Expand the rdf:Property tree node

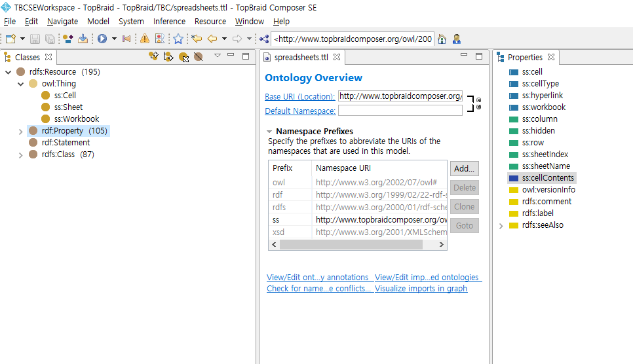pos(20,131)
